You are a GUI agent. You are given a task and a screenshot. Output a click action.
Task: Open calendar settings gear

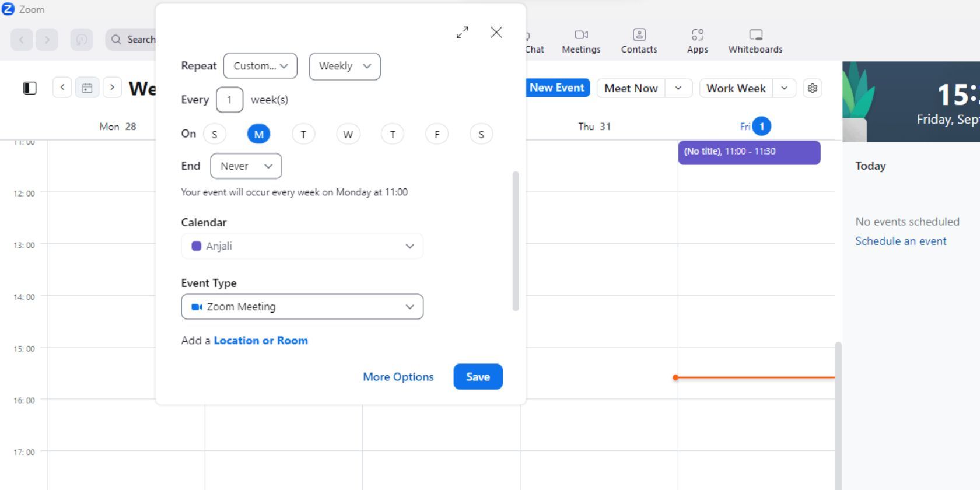click(x=813, y=88)
